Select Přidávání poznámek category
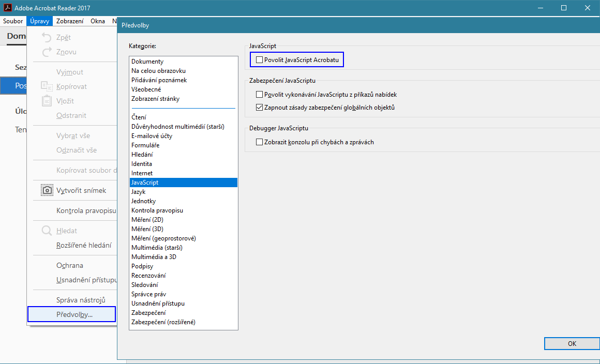The image size is (600, 364). coord(183,80)
